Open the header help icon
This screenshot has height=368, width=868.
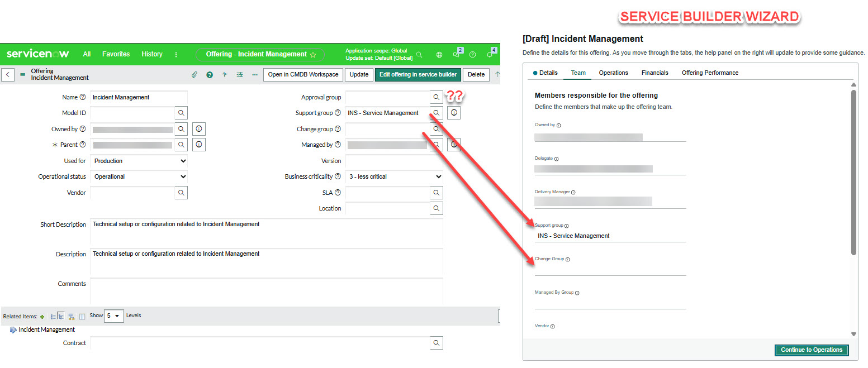[x=473, y=55]
